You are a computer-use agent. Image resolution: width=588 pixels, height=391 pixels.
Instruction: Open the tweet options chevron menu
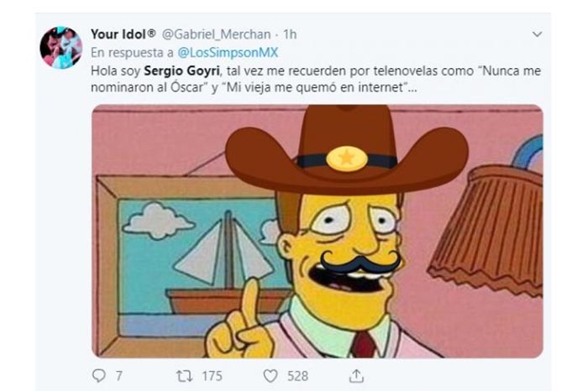click(537, 34)
